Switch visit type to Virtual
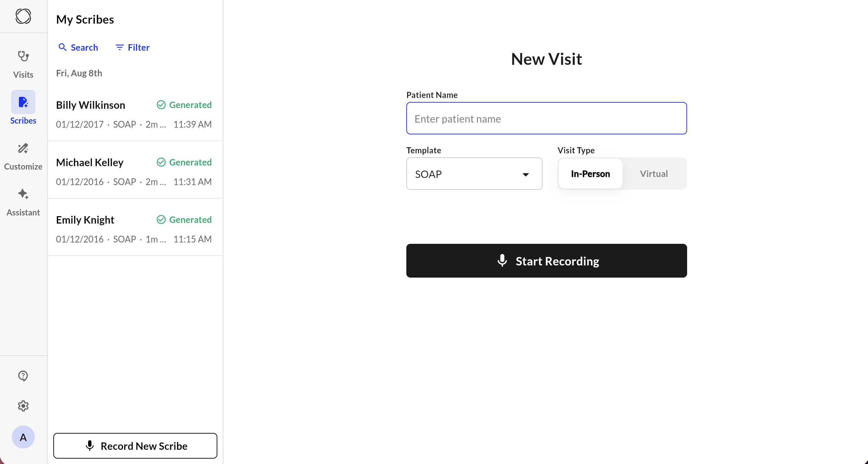This screenshot has width=868, height=464. coord(654,174)
